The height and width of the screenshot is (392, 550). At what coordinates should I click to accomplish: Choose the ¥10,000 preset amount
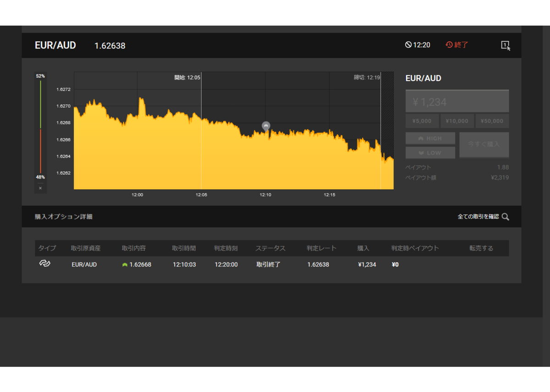point(457,121)
